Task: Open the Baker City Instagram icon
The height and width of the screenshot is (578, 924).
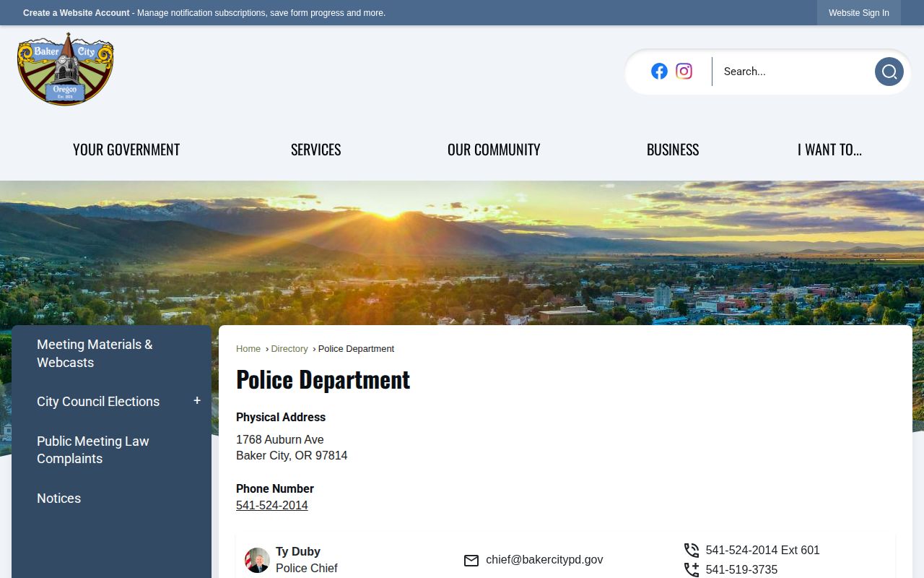Action: pos(684,71)
